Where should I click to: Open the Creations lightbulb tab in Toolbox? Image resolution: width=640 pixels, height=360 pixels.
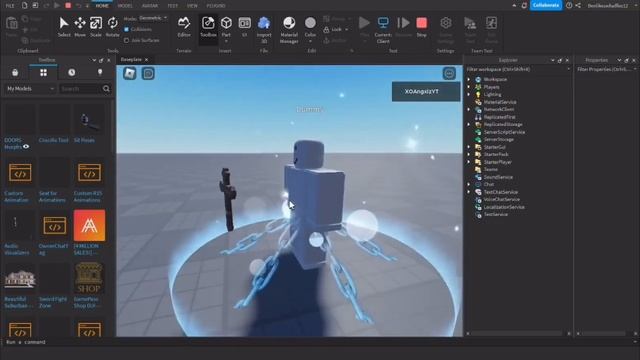pyautogui.click(x=100, y=73)
